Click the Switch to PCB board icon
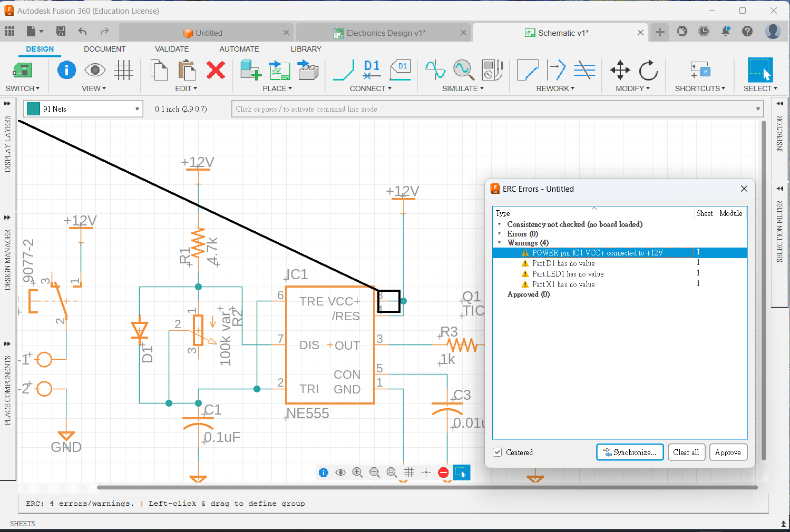 (22, 70)
